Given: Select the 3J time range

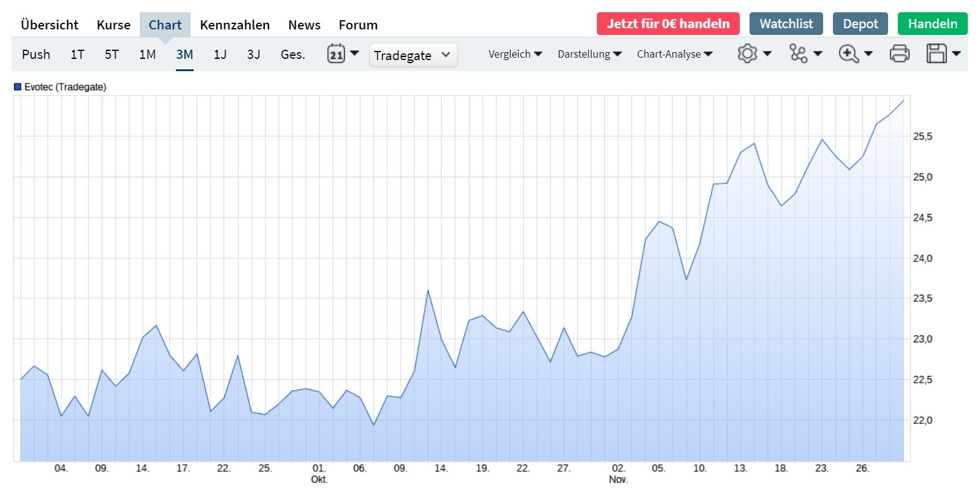Looking at the screenshot, I should point(254,55).
